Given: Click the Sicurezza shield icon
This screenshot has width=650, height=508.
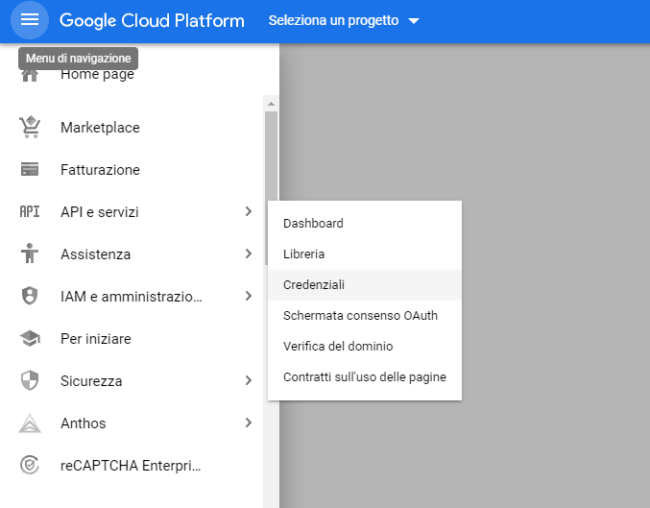Looking at the screenshot, I should tap(29, 381).
